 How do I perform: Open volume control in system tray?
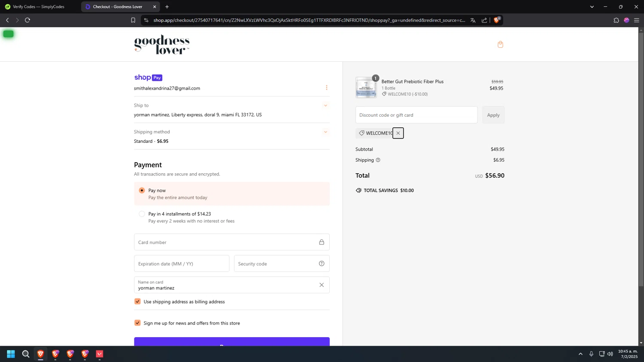coord(610,354)
